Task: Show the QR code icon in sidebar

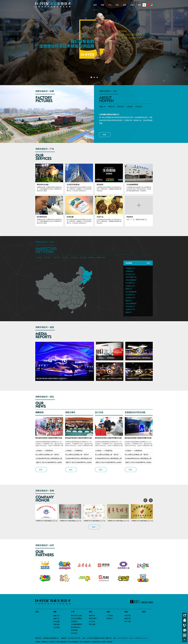Action: (x=185, y=635)
